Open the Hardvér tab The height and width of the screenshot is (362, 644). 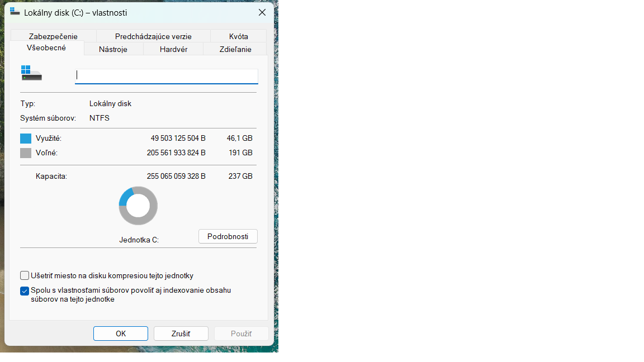pyautogui.click(x=174, y=49)
